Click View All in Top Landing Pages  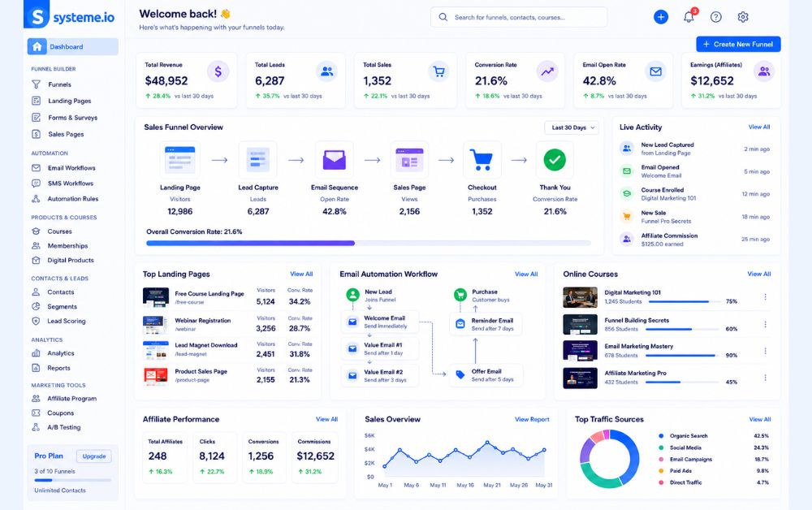301,274
